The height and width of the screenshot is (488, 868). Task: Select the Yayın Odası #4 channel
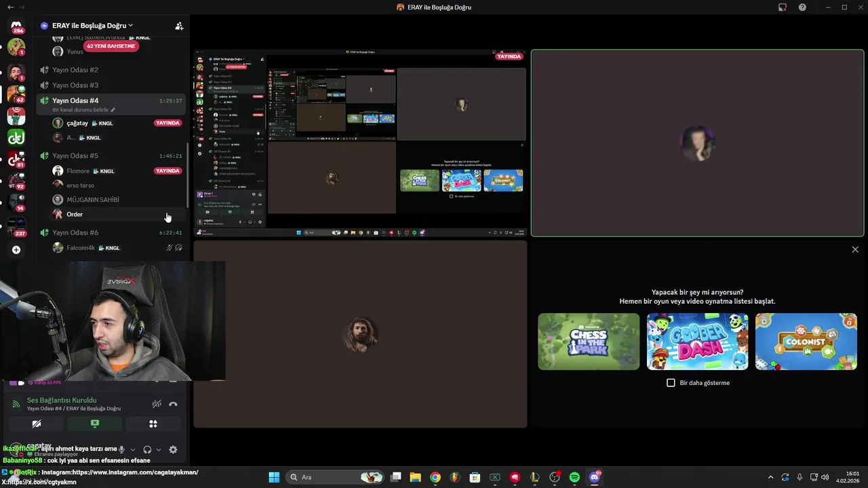click(x=112, y=104)
